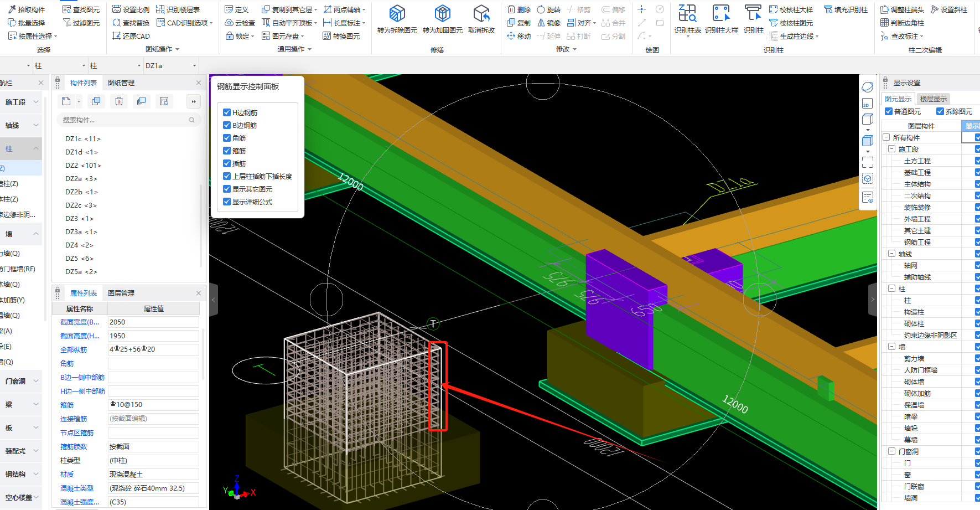
Task: Switch to 楼层显示 tab
Action: (x=934, y=99)
